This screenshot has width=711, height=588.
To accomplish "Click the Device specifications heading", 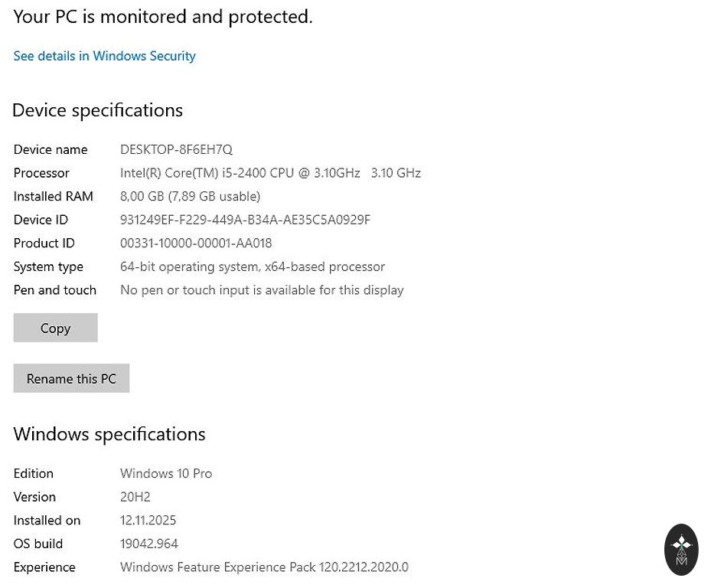I will (x=98, y=110).
